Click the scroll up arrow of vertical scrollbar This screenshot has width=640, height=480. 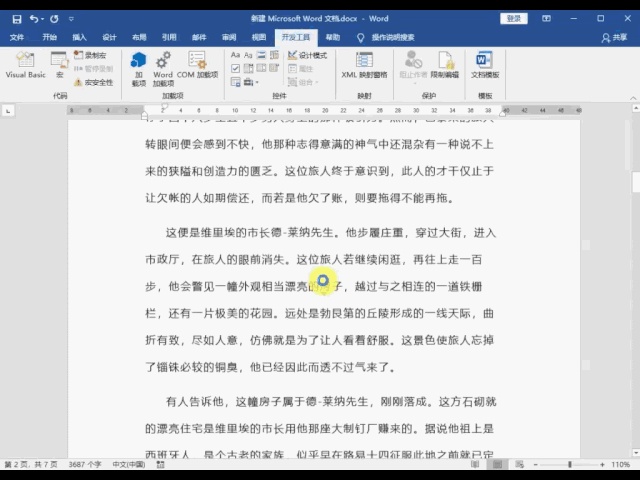[x=636, y=108]
